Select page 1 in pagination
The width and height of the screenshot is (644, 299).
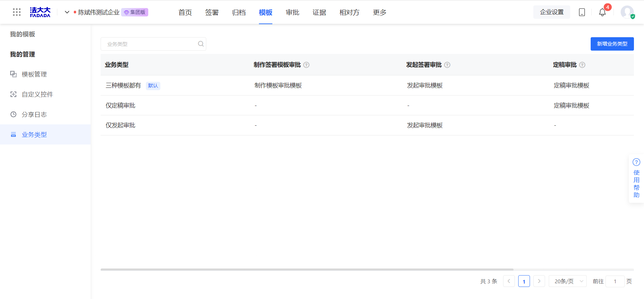[524, 281]
